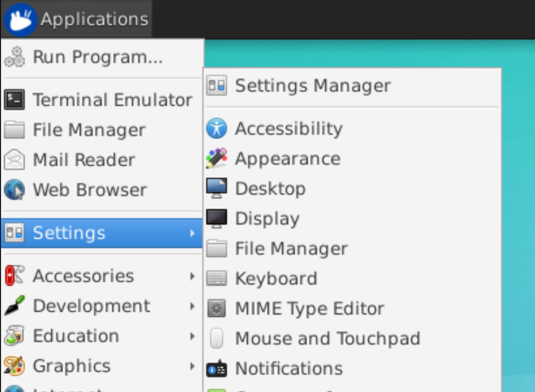Image resolution: width=535 pixels, height=392 pixels.
Task: Click the Keyboard icon in submenu
Action: [217, 278]
